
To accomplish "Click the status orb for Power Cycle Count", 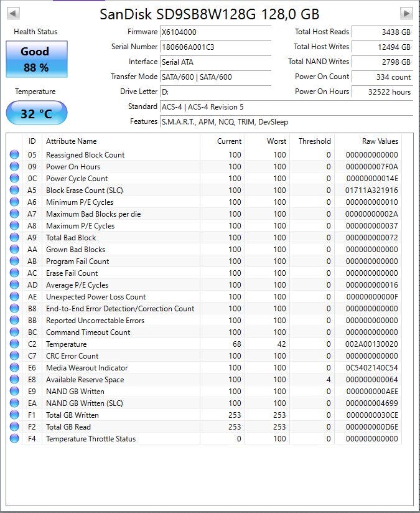I will (x=14, y=178).
